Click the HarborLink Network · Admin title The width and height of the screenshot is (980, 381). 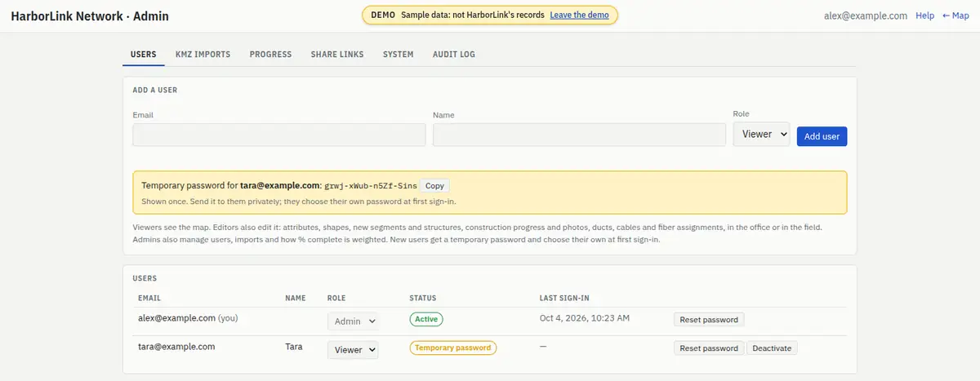pyautogui.click(x=91, y=16)
